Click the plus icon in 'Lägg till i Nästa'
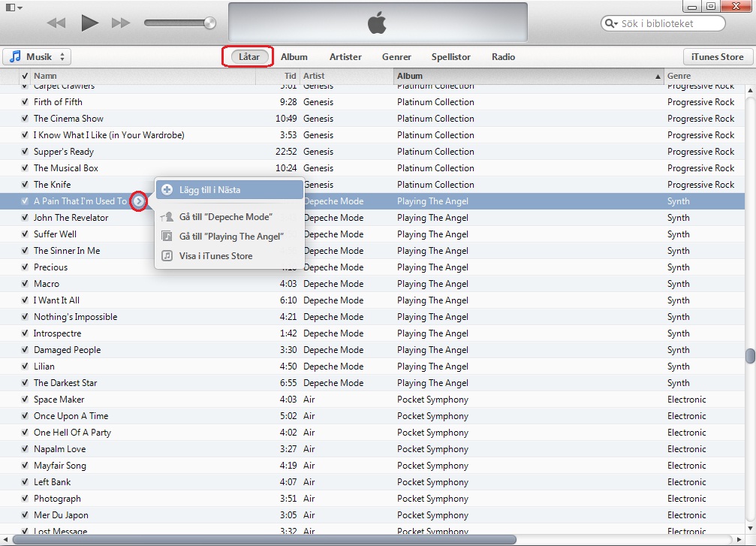Viewport: 756px width, 546px height. [x=167, y=189]
